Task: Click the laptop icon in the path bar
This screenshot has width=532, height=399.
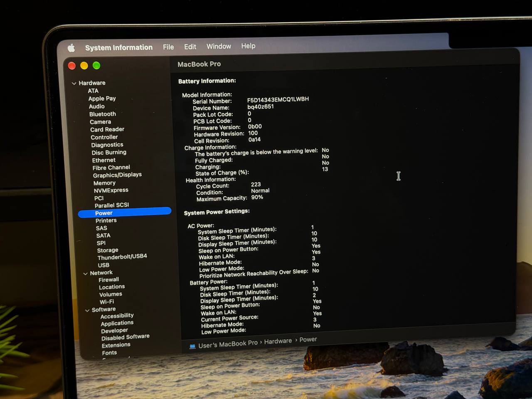Action: [x=192, y=346]
